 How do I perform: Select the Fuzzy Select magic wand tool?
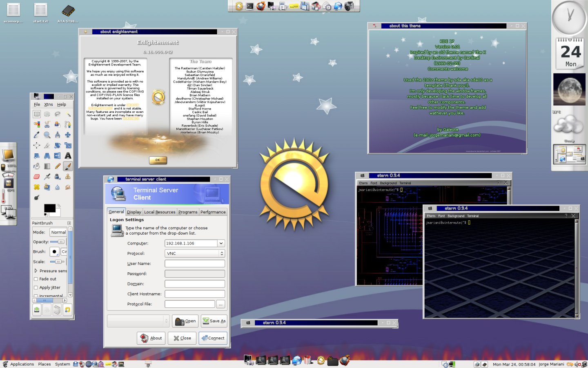68,114
